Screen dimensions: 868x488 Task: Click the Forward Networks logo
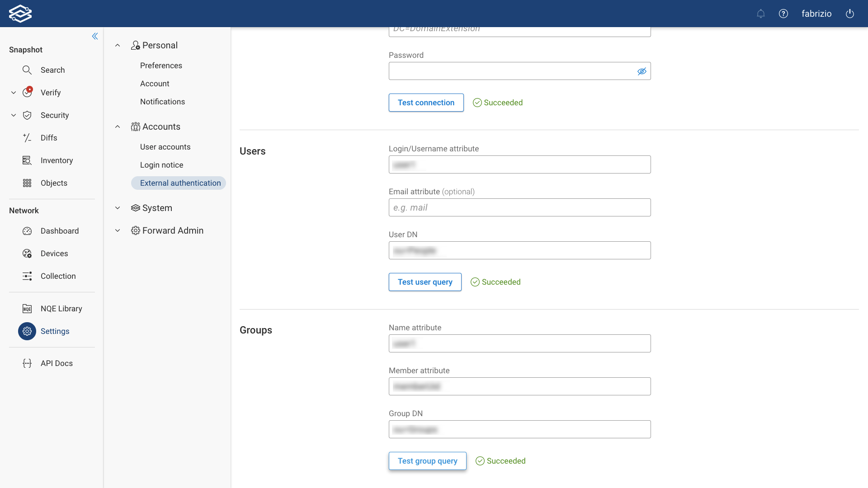(x=20, y=13)
